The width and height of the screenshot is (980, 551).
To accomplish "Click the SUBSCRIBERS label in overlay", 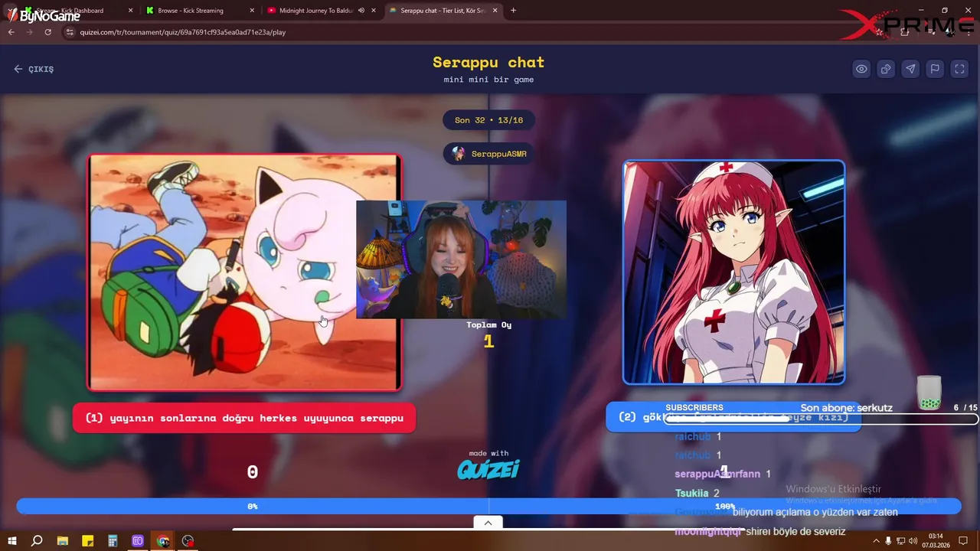I will (x=694, y=408).
